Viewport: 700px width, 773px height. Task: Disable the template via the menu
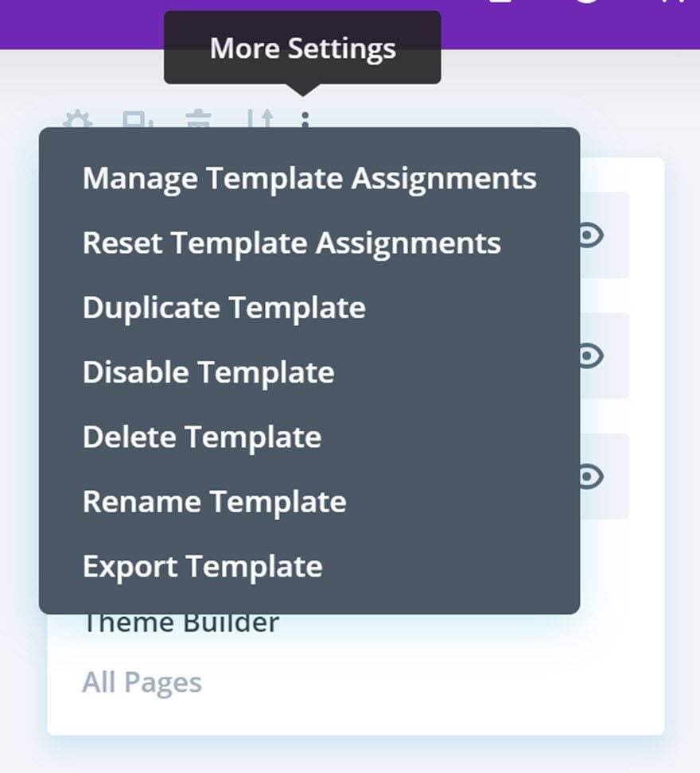[207, 372]
